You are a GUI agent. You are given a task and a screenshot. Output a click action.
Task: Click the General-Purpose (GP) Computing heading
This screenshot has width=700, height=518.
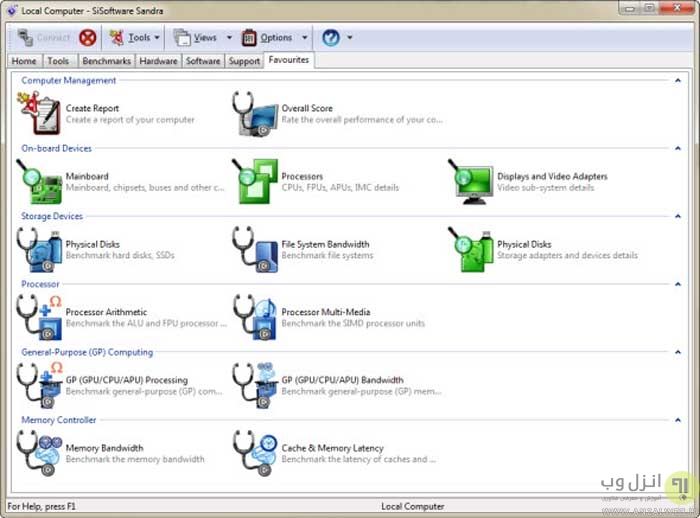[87, 352]
